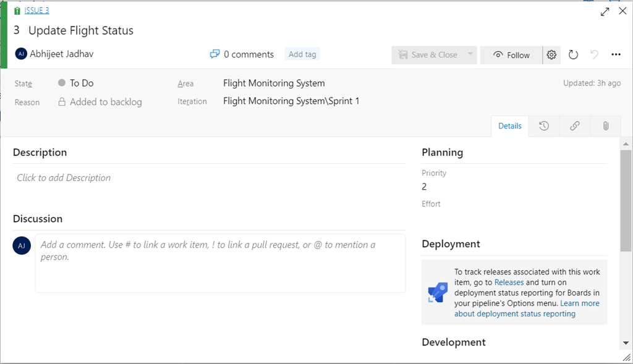The image size is (633, 364).
Task: Click the work item settings gear
Action: point(551,55)
